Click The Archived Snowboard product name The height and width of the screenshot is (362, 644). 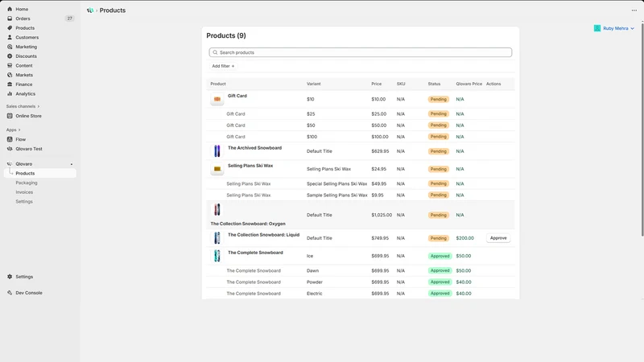[254, 148]
